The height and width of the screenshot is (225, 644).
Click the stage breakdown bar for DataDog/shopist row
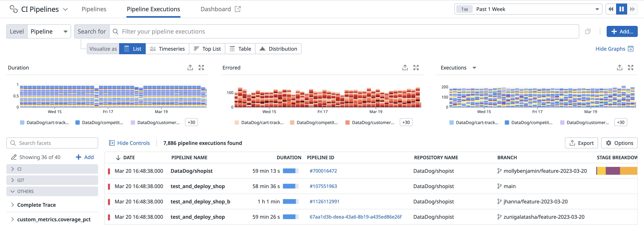tap(617, 171)
